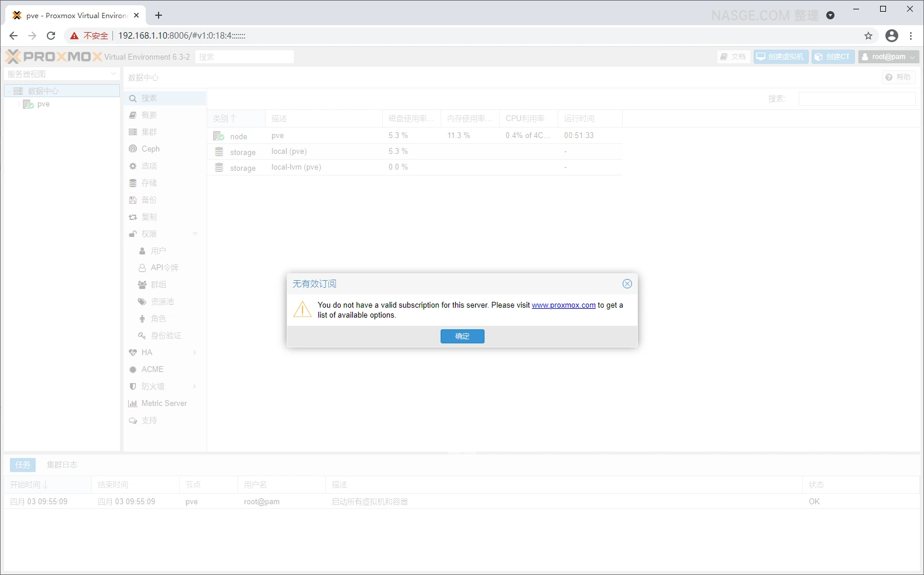Click the ACME certificate icon
Image resolution: width=924 pixels, height=575 pixels.
133,370
